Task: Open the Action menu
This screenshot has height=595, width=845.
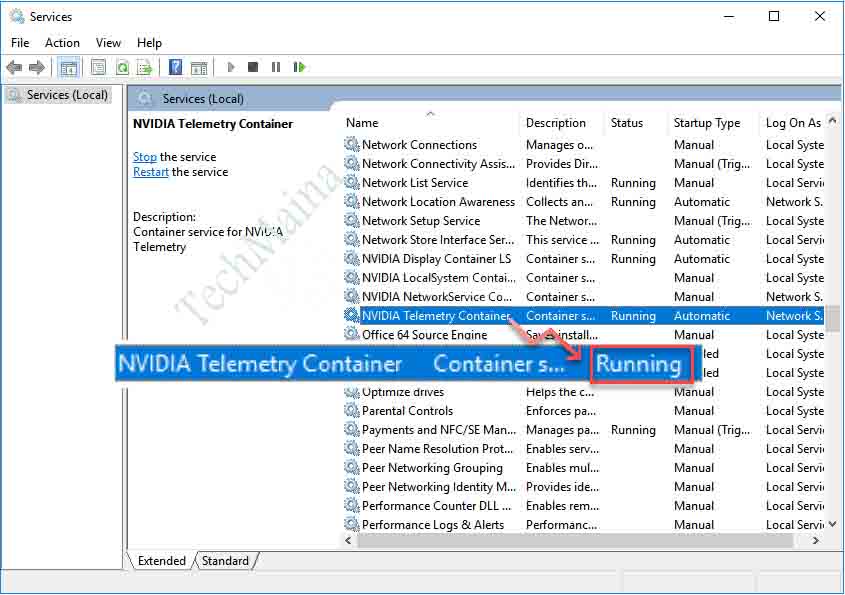Action: (62, 42)
